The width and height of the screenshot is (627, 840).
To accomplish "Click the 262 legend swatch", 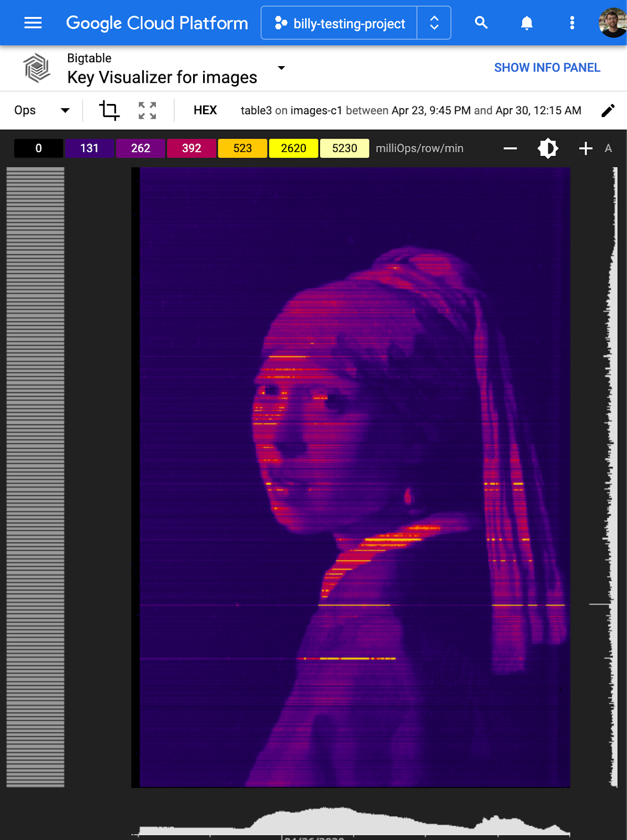I will [x=141, y=148].
